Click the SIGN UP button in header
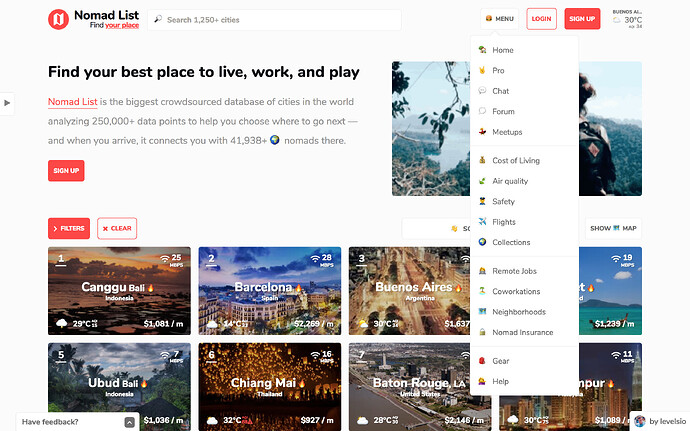The image size is (690, 431). (582, 19)
